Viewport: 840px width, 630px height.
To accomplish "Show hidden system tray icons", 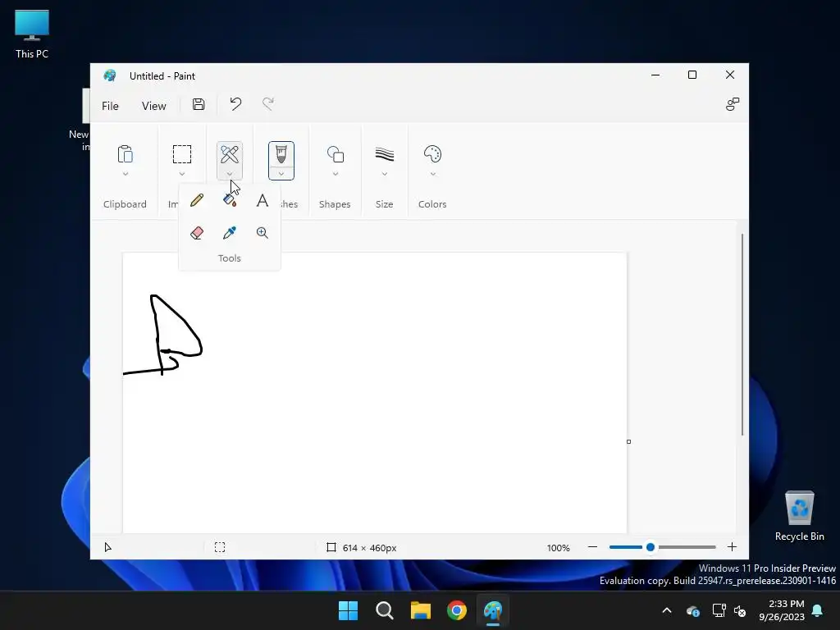I will point(667,610).
